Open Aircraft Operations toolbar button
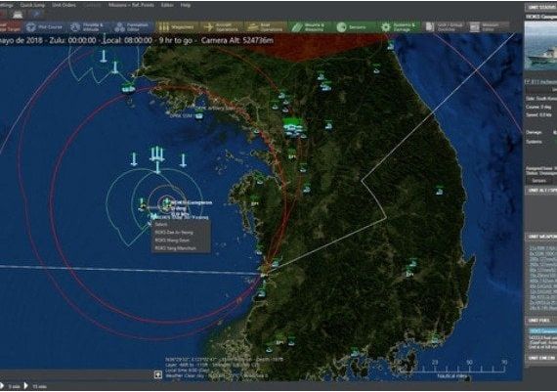The width and height of the screenshot is (557, 392). pos(222,27)
